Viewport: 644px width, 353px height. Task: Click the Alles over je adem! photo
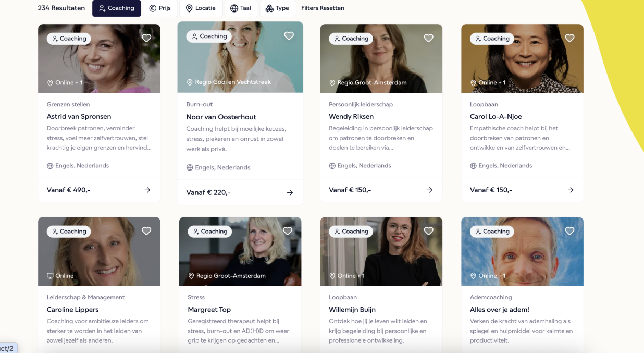tap(522, 255)
